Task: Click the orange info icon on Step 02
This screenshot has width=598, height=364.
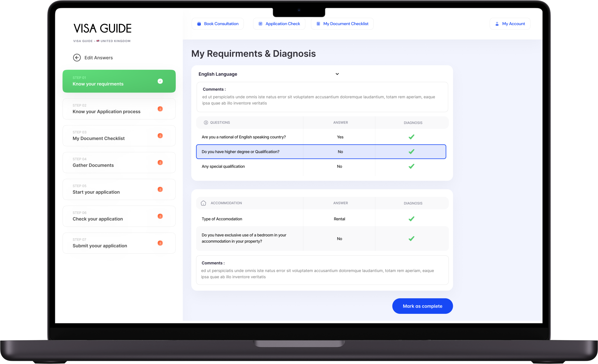Action: pyautogui.click(x=160, y=109)
